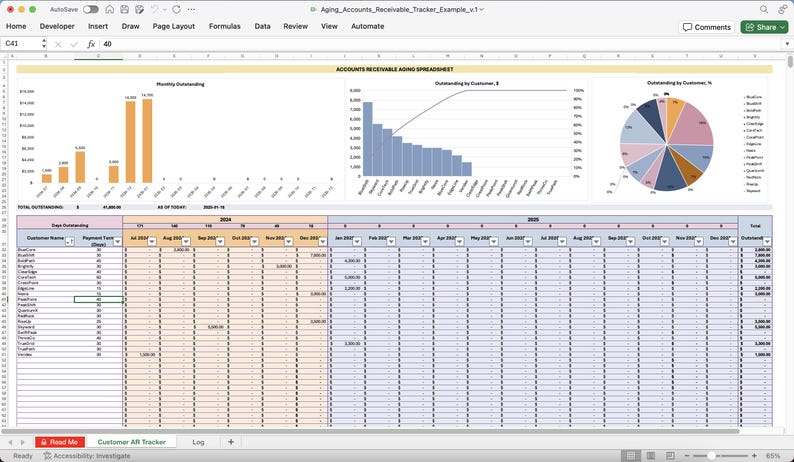
Task: Click the Name Box stepper arrows
Action: (44, 44)
